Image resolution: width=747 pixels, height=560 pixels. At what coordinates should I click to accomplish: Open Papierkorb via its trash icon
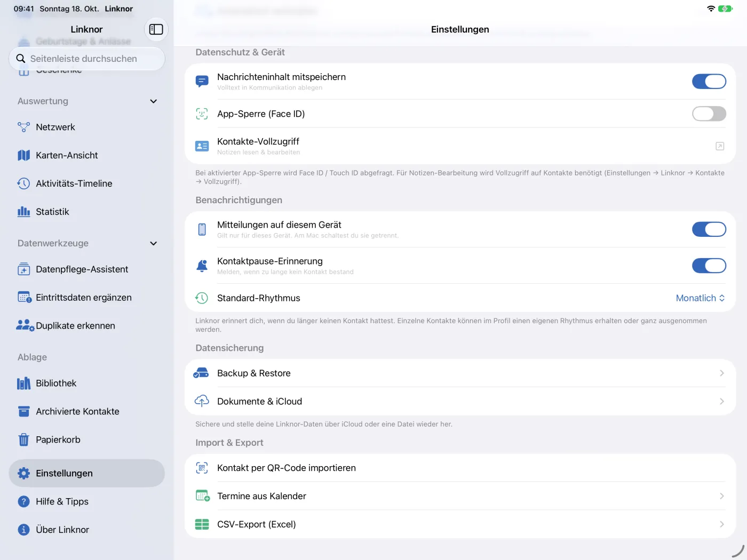[23, 440]
